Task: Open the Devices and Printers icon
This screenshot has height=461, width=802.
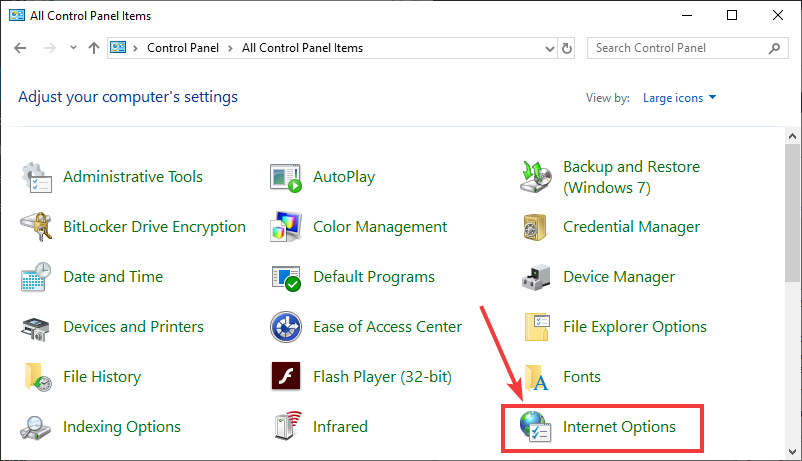Action: pyautogui.click(x=35, y=328)
